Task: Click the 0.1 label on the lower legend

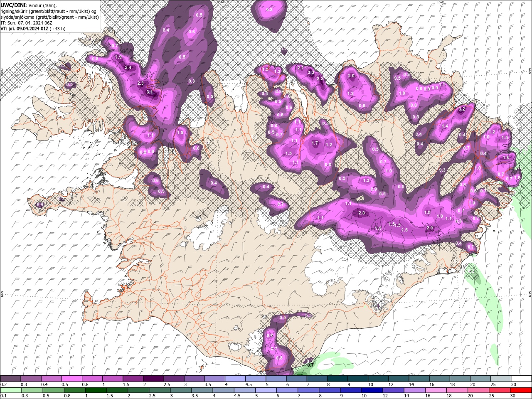Action: coord(4,396)
